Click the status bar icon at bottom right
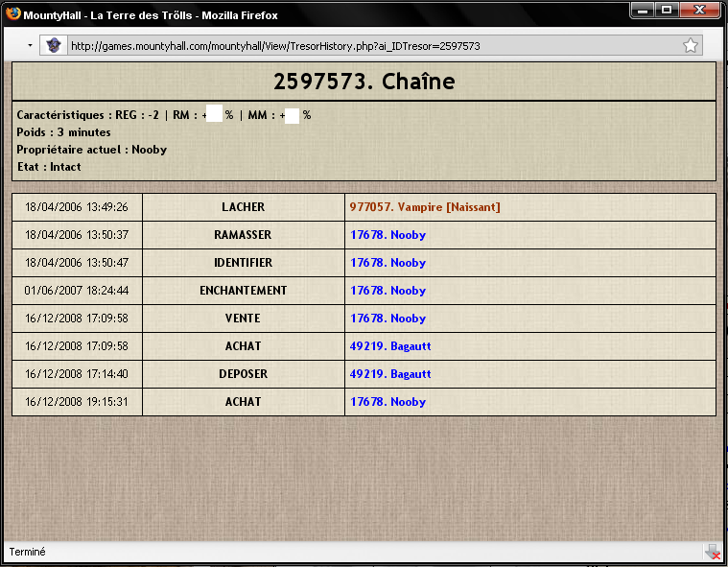The height and width of the screenshot is (567, 728). tap(712, 552)
